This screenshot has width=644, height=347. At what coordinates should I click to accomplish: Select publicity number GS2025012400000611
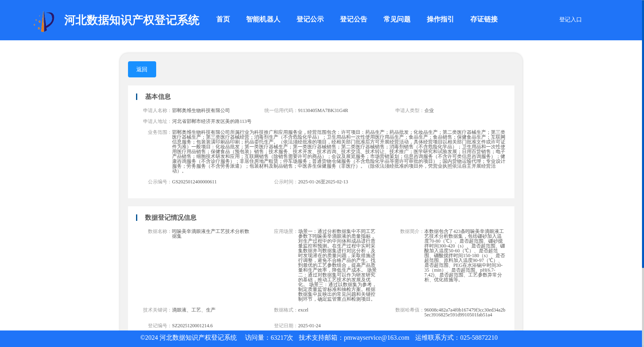[x=194, y=182]
